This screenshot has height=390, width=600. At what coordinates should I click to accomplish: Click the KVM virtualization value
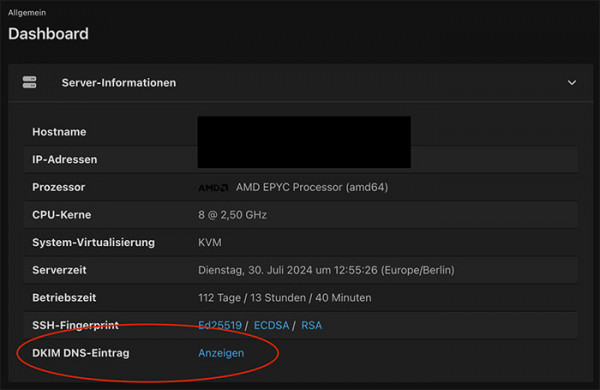210,242
